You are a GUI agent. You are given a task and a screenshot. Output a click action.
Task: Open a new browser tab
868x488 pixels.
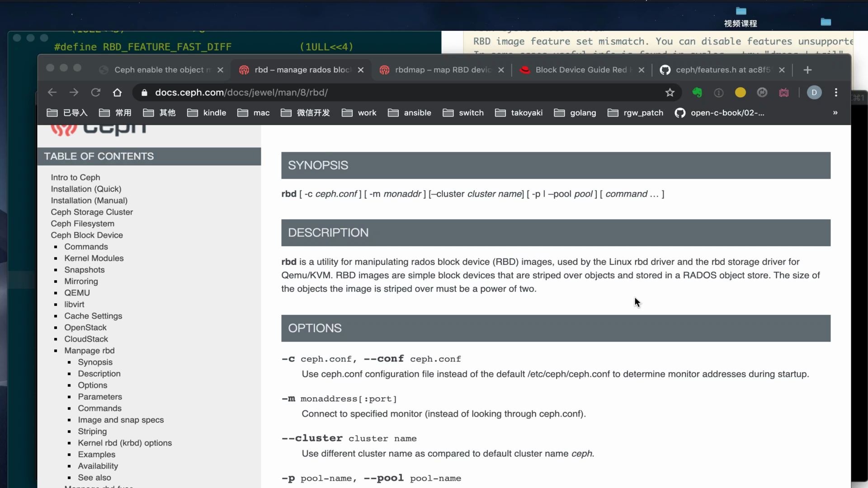point(807,70)
